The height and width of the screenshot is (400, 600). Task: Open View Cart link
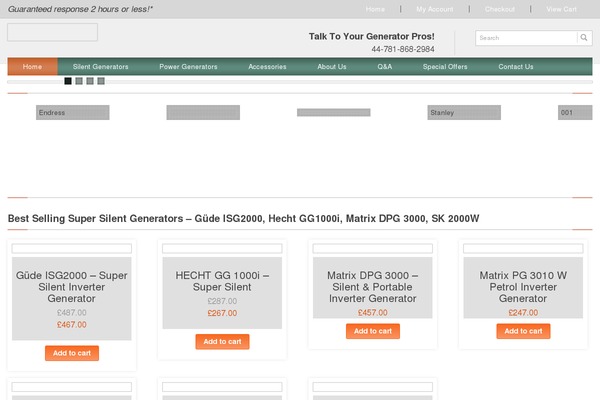(x=561, y=9)
